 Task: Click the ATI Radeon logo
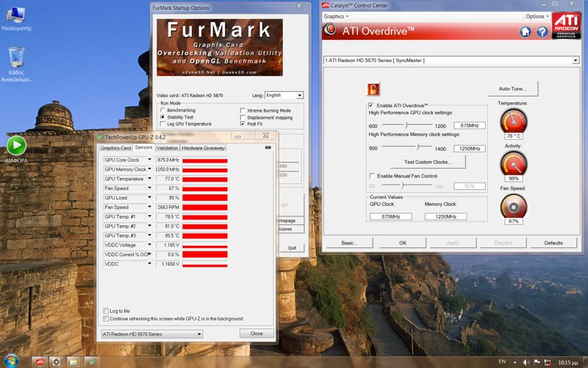coord(566,26)
